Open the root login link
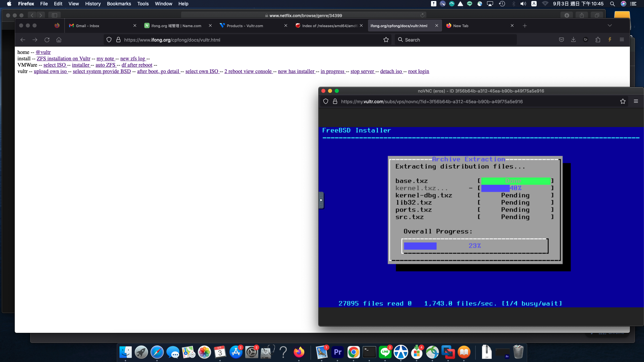The height and width of the screenshot is (362, 644). point(418,71)
